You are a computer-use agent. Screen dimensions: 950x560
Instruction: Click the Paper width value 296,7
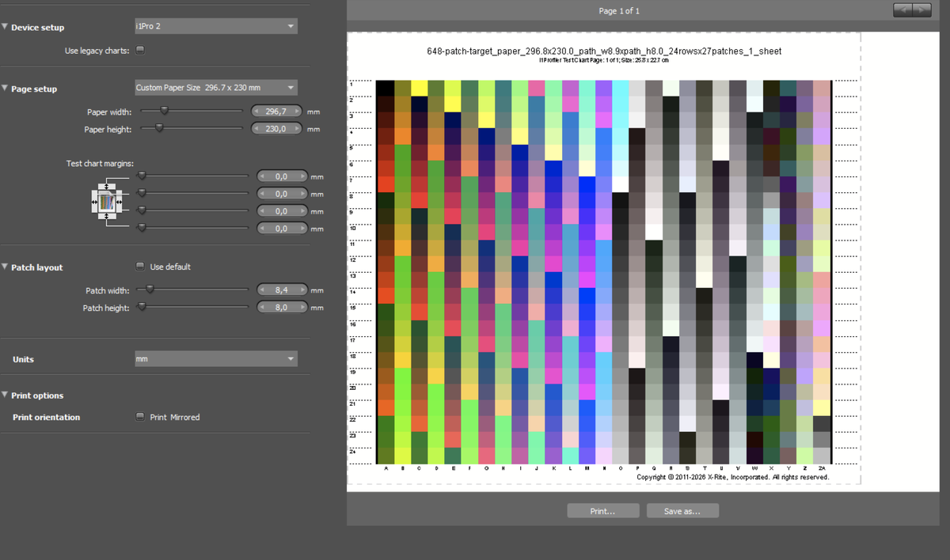pos(277,112)
